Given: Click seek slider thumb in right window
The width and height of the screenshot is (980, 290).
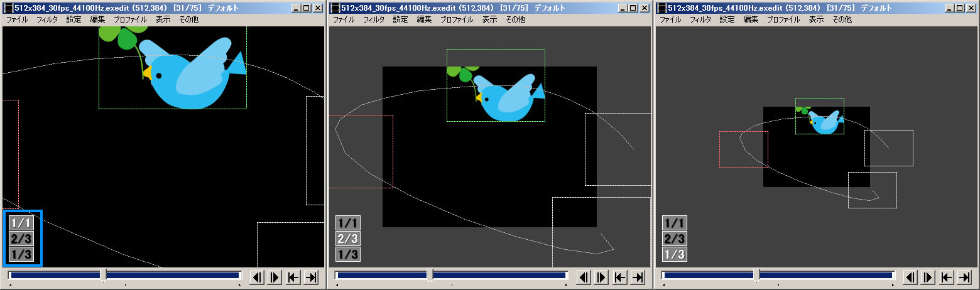Looking at the screenshot, I should click(756, 275).
